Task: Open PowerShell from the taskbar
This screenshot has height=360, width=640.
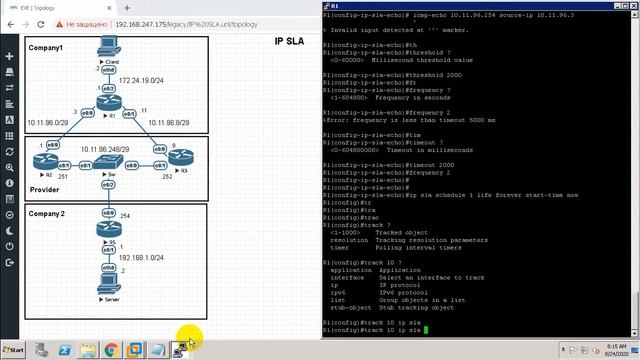Action: [65, 350]
